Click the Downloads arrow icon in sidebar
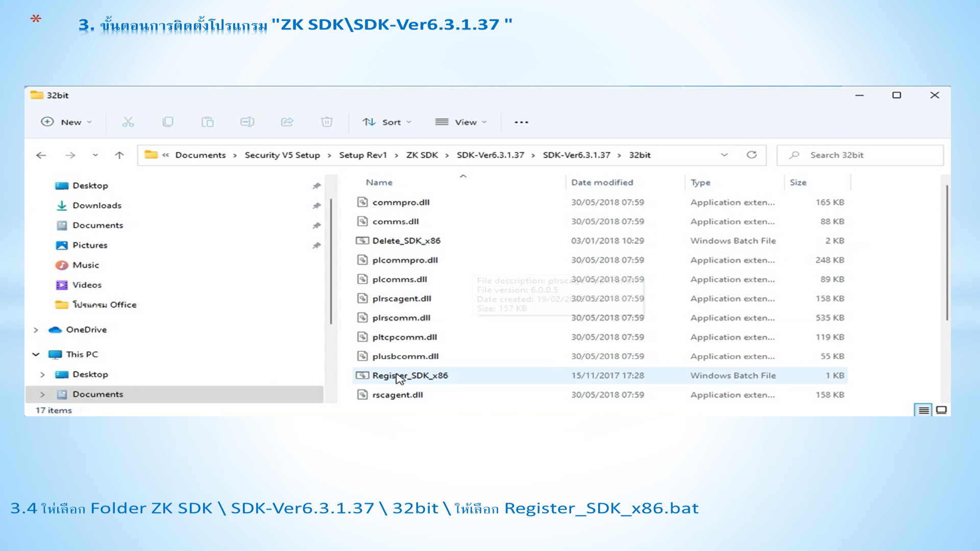The image size is (980, 551). coord(62,206)
